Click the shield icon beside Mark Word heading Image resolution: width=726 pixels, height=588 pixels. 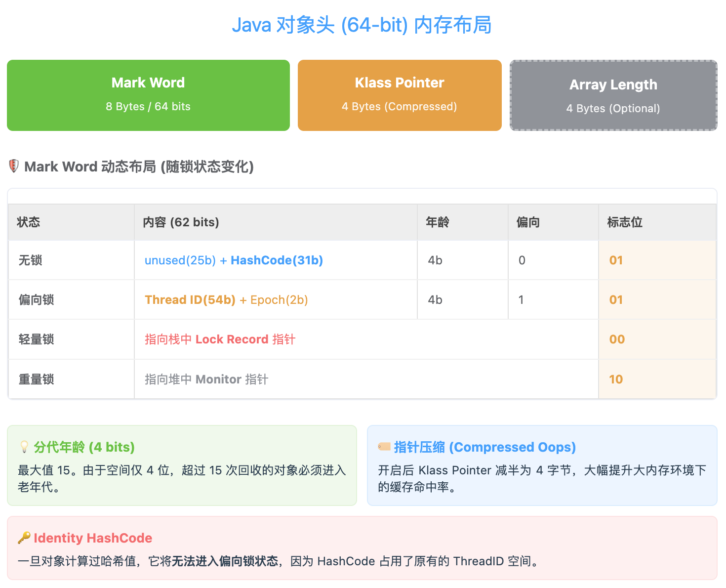point(14,166)
